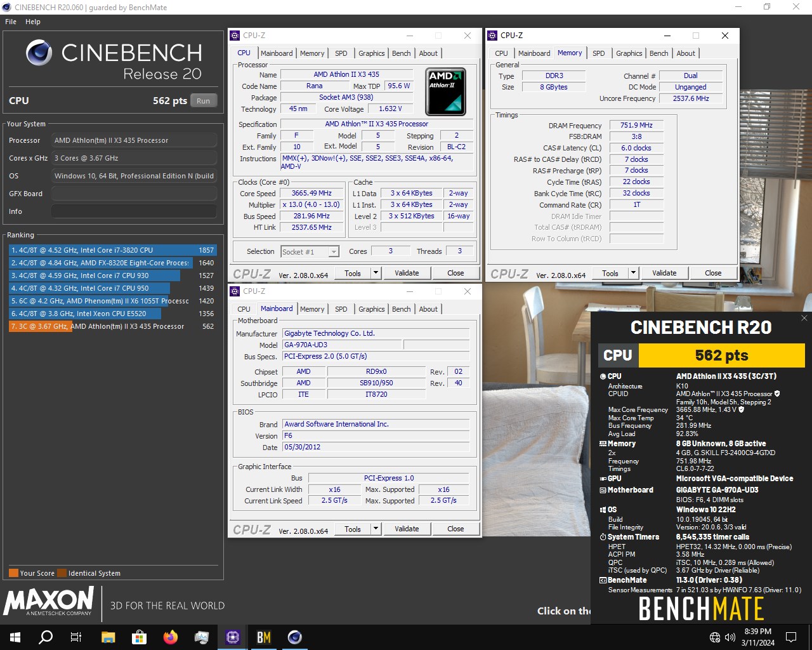
Task: Click Multiplier value x 13.0
Action: pyautogui.click(x=311, y=205)
